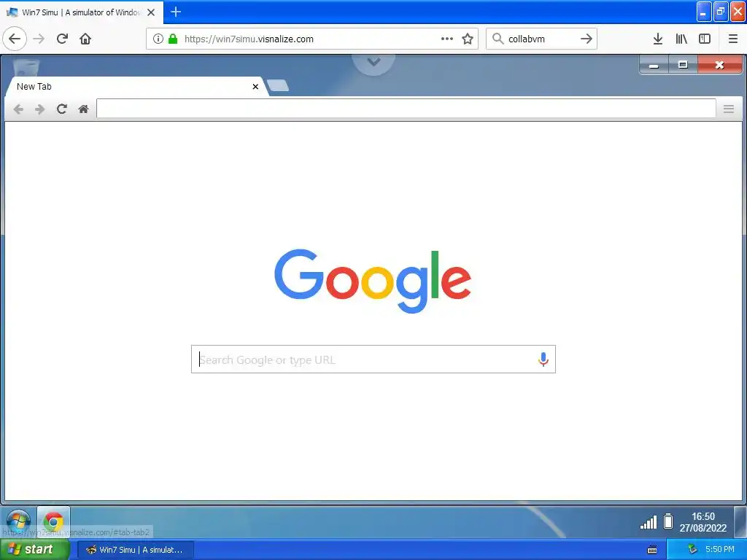
Task: Open the green XP start button
Action: [x=35, y=550]
